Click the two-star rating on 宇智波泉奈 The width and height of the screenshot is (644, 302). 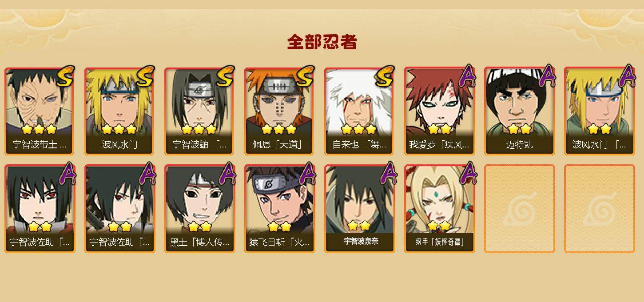tap(359, 226)
